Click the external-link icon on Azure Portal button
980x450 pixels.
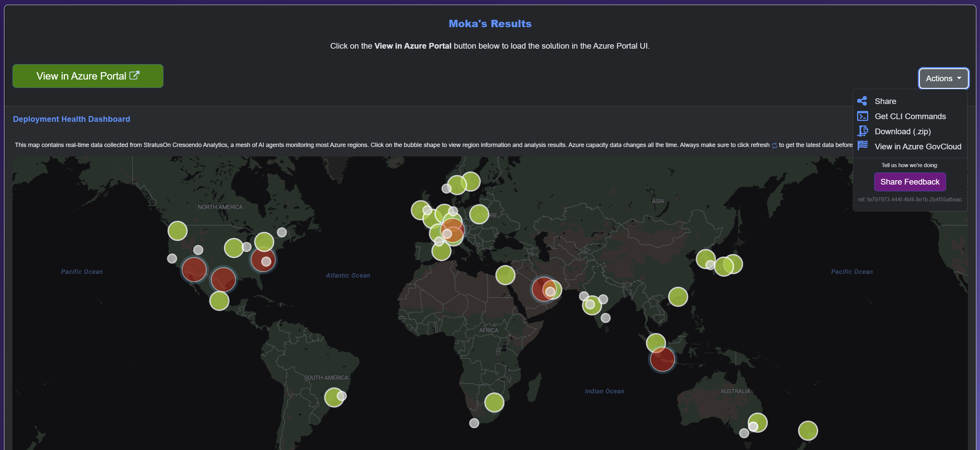click(134, 75)
